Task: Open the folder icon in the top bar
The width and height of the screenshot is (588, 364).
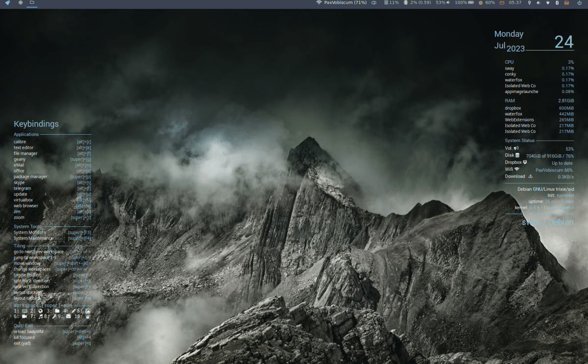Action: 32,3
